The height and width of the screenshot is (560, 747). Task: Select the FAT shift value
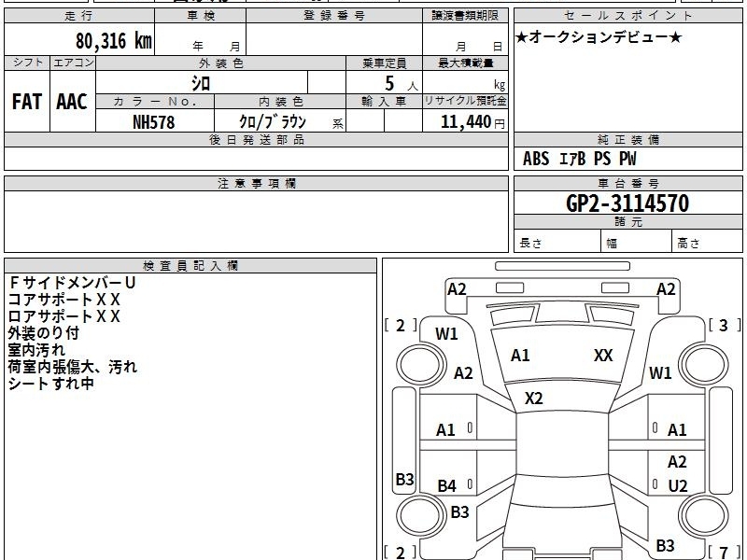27,102
